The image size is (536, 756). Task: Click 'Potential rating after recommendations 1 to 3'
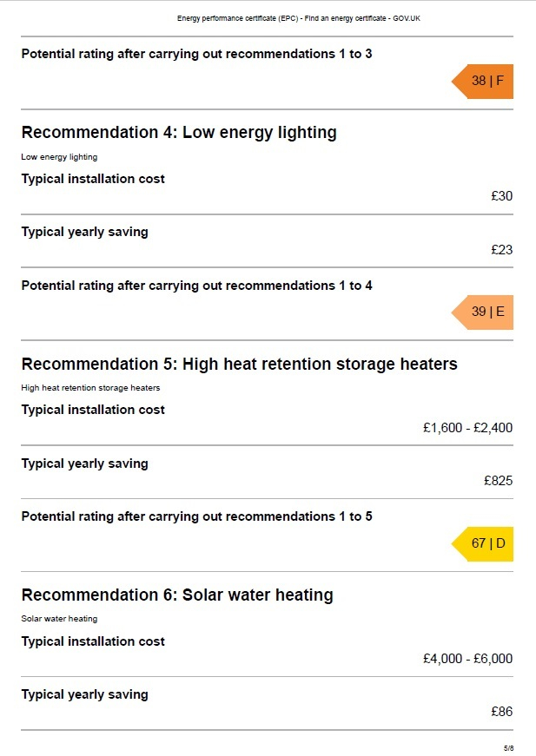pos(197,54)
